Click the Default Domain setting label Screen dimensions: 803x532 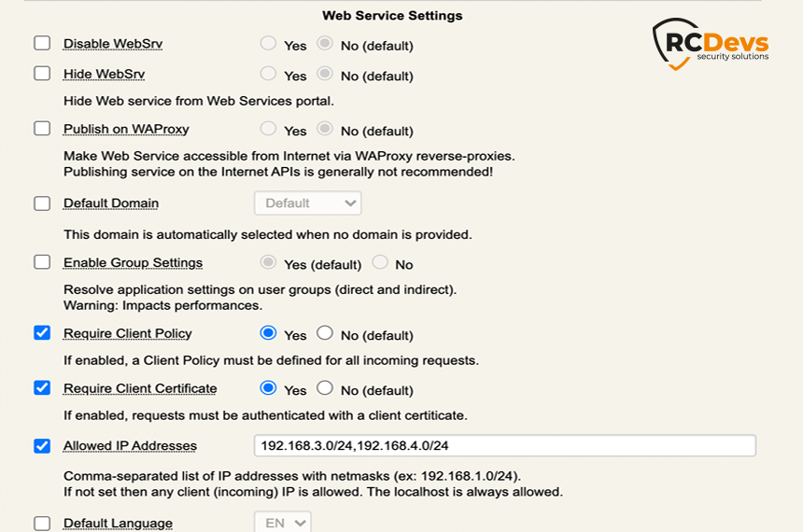(111, 203)
